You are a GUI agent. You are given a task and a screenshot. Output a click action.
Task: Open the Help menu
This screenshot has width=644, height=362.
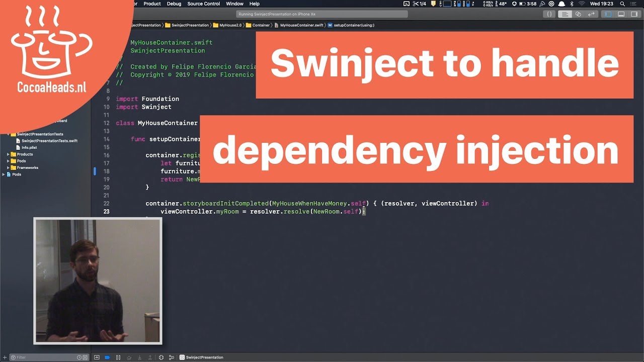click(255, 4)
